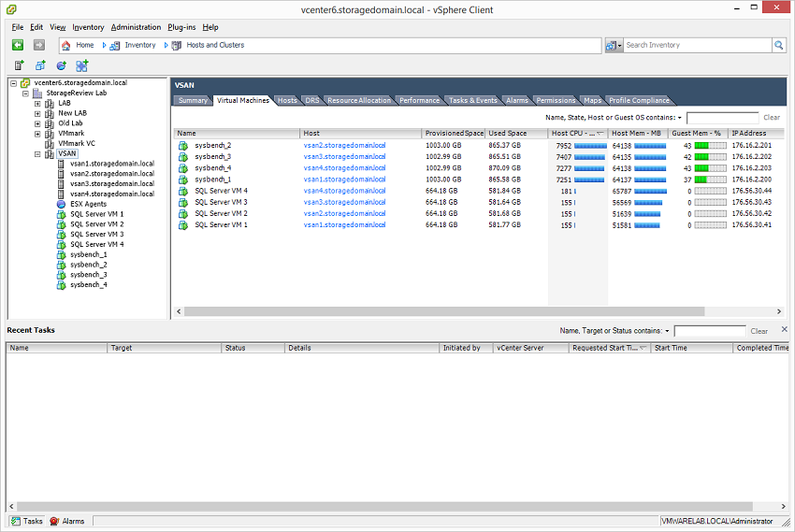Expand the LAB cluster node
The width and height of the screenshot is (795, 532).
(37, 104)
